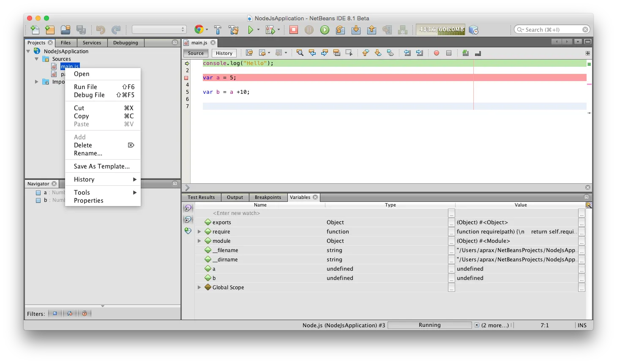Click the editor History view button
Screen dimensions: 617x364
[x=224, y=53]
